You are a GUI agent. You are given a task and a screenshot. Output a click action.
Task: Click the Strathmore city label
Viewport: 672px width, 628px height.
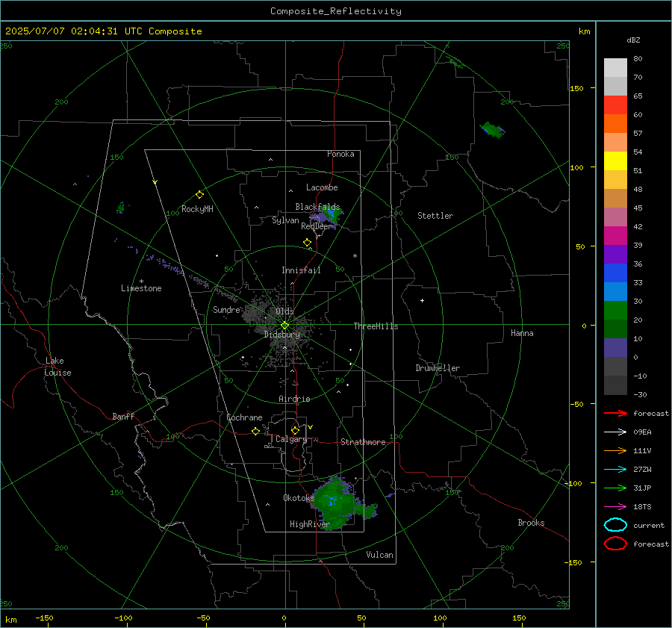(x=363, y=442)
